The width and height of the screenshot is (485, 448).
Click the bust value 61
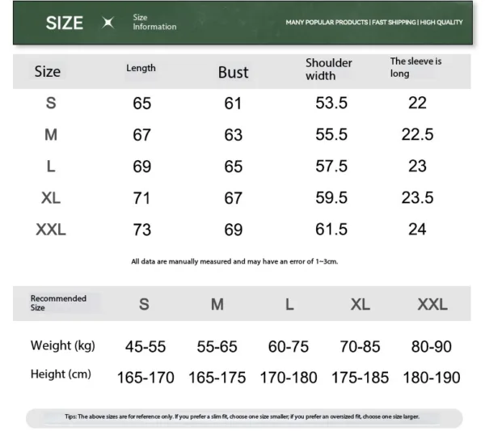(x=234, y=104)
